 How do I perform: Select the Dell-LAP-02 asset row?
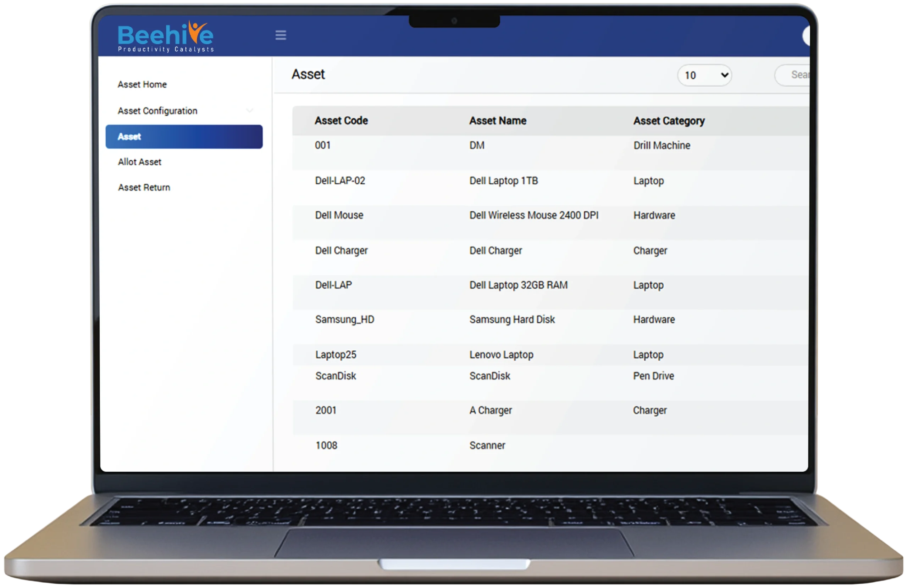pos(340,181)
